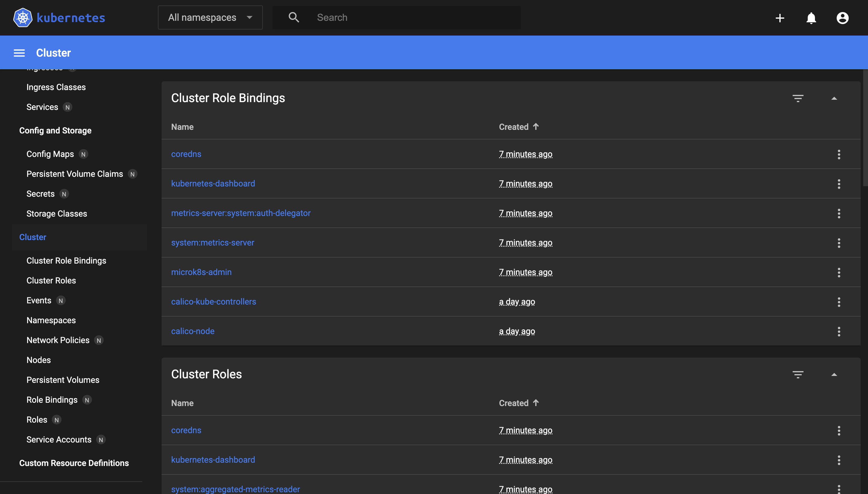Click the search magnifier icon
Image resolution: width=868 pixels, height=494 pixels.
point(294,17)
